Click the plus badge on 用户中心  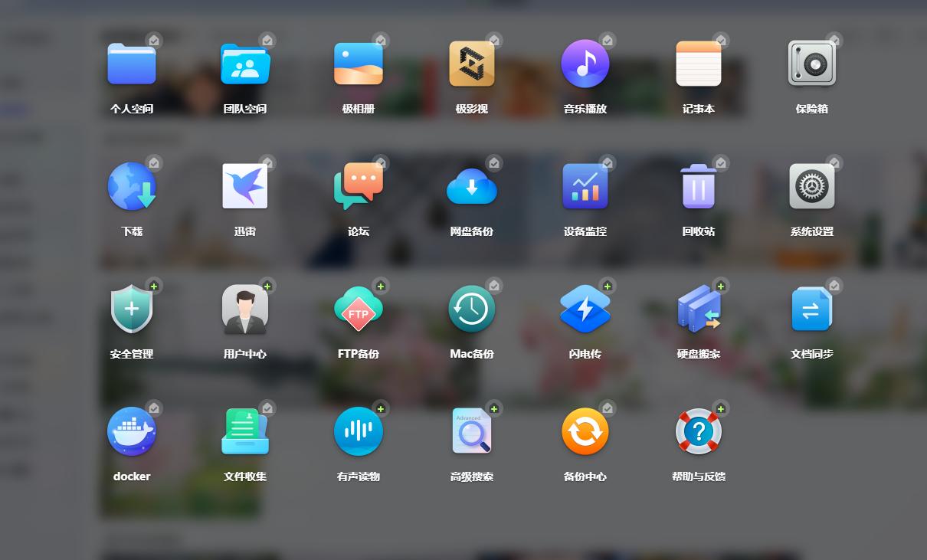(267, 286)
